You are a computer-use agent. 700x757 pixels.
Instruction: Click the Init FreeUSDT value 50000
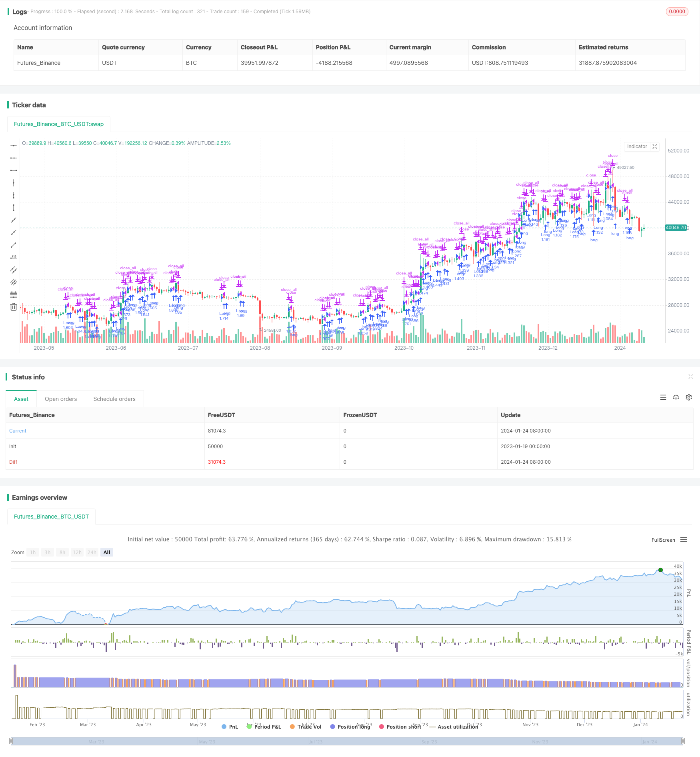click(215, 447)
